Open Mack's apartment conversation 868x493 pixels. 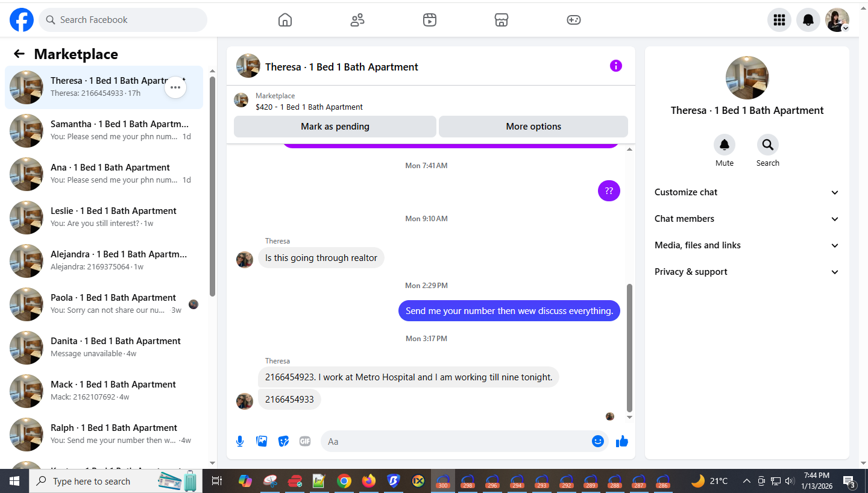pos(104,391)
